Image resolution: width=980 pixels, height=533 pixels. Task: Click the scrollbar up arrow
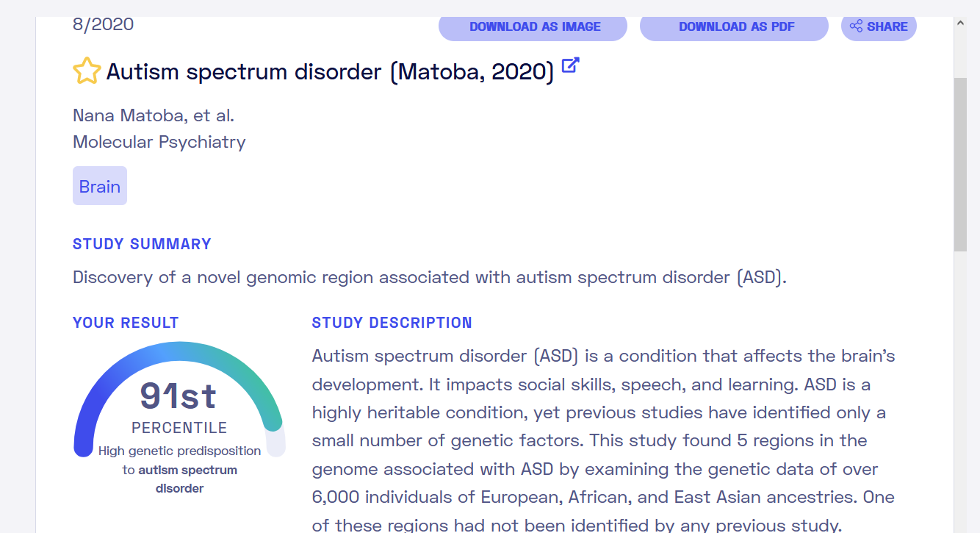point(960,24)
